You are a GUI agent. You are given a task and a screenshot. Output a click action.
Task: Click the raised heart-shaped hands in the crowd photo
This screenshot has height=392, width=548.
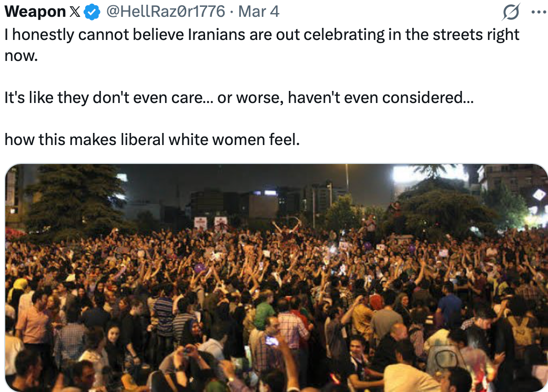click(x=287, y=227)
